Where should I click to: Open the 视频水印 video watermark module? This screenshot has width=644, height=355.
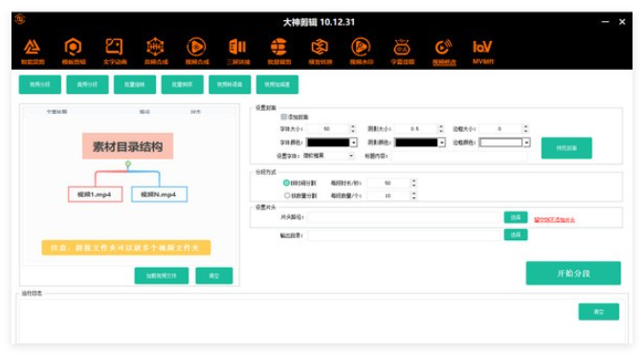click(361, 51)
